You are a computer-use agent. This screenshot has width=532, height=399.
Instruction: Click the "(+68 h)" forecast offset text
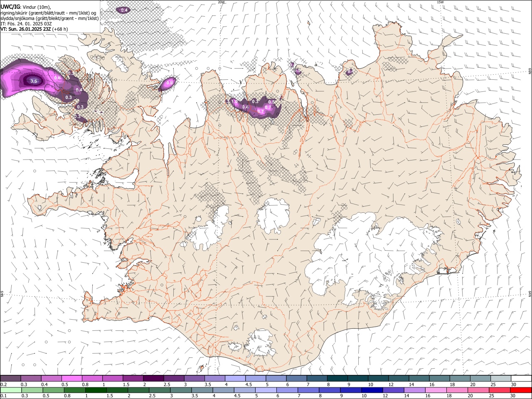tap(60, 29)
